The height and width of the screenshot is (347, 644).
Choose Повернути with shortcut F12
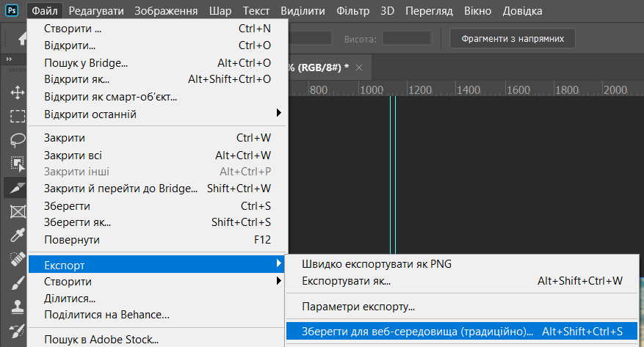coord(158,240)
